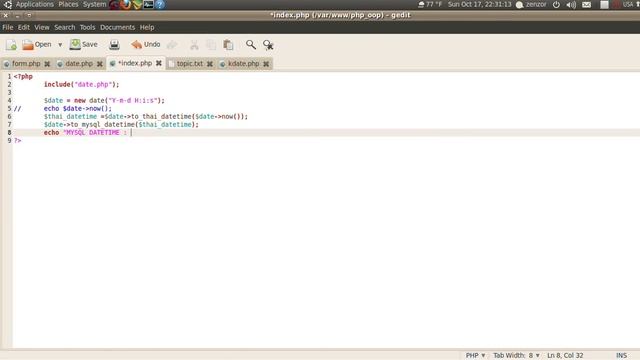Screen dimensions: 640x360
Task: Copy selection with the copy icon
Action: click(211, 45)
